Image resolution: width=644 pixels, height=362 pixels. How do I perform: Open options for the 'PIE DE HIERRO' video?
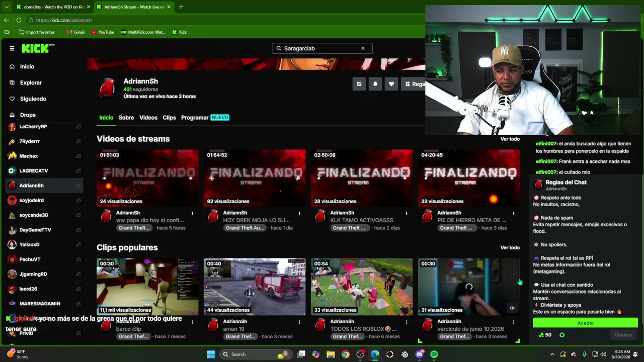coord(514,213)
